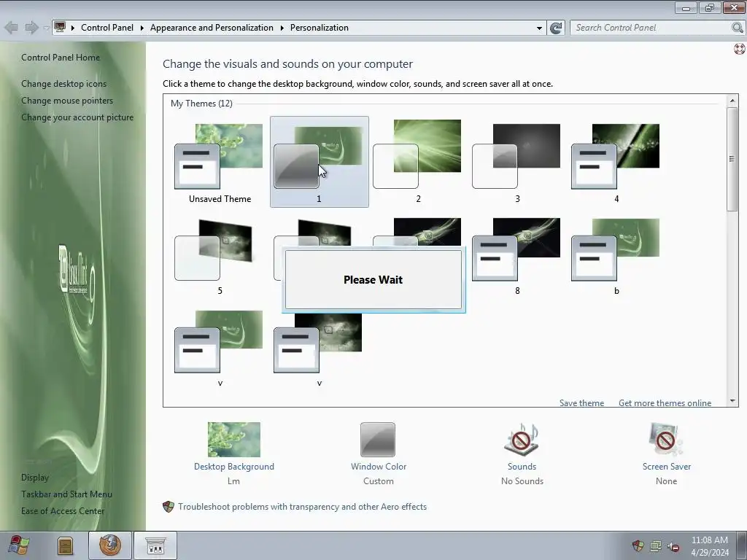Image resolution: width=747 pixels, height=560 pixels.
Task: Open the Display link
Action: 35,477
